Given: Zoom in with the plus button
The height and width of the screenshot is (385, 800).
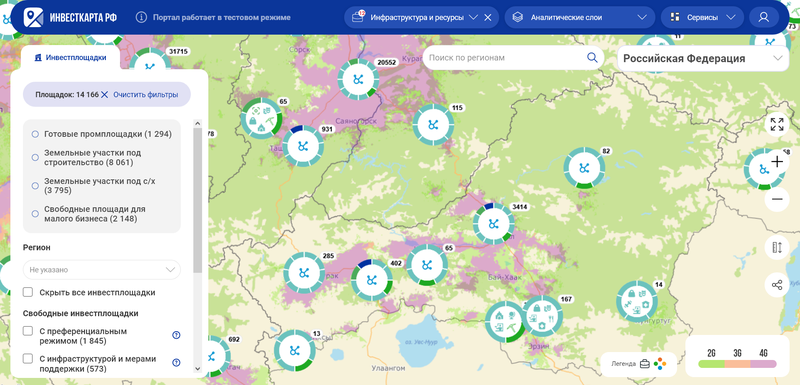Looking at the screenshot, I should click(777, 162).
